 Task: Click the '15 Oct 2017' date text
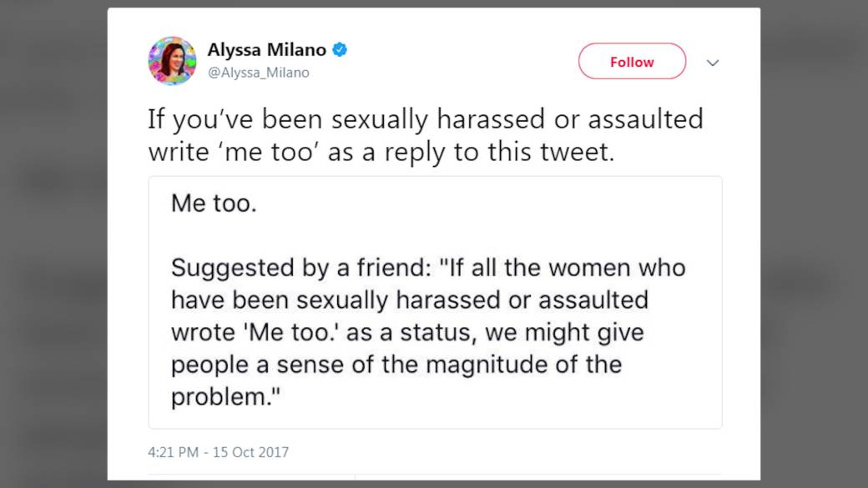click(250, 452)
